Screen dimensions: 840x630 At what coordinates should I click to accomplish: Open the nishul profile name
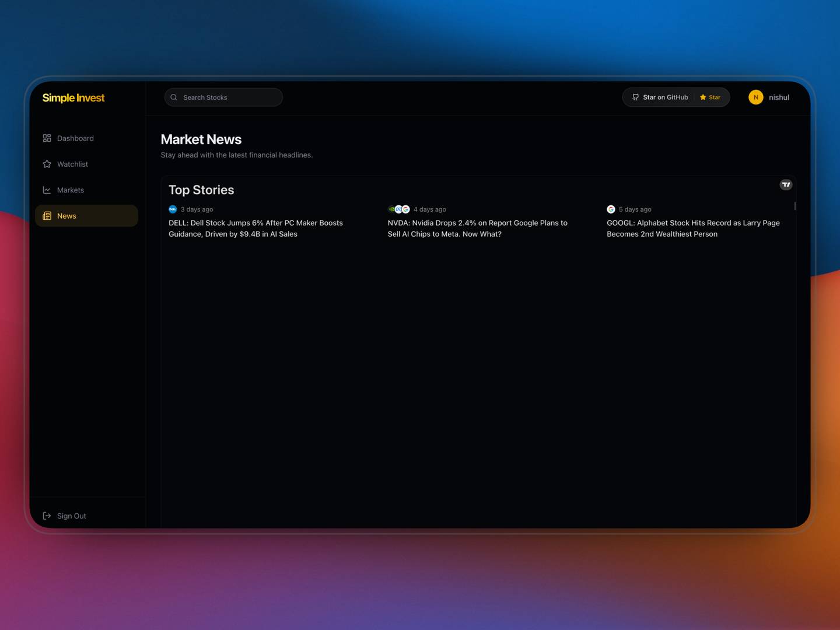779,97
